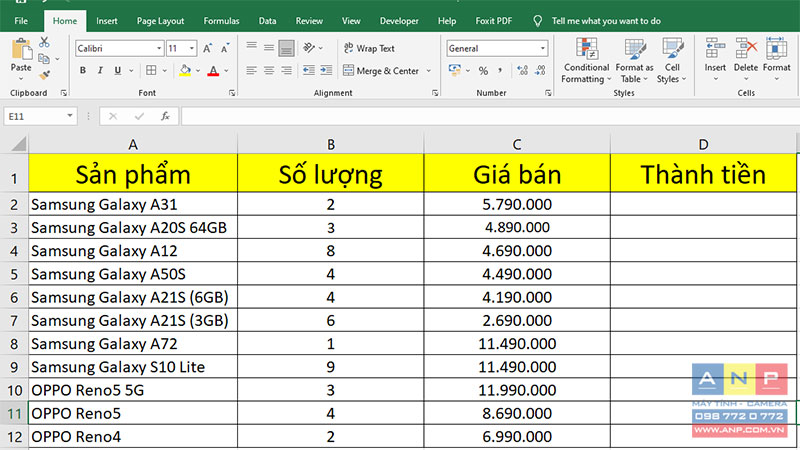Click Increase Indent icon
This screenshot has width=800, height=450.
(x=327, y=70)
